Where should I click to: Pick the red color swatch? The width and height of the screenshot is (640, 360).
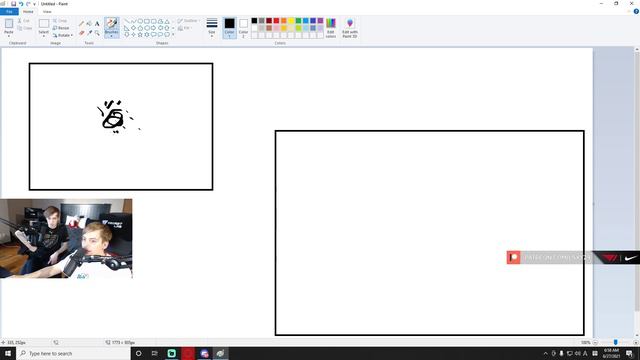point(276,20)
